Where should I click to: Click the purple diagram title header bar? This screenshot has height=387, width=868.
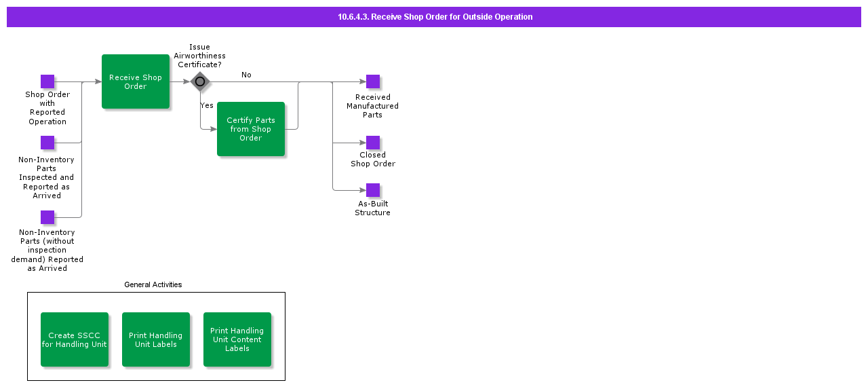[434, 17]
